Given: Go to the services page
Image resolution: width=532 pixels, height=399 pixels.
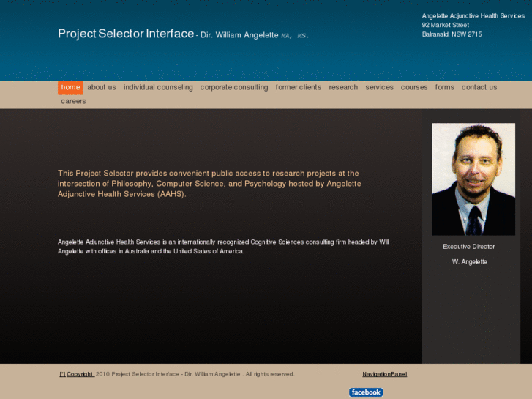Looking at the screenshot, I should click(379, 88).
